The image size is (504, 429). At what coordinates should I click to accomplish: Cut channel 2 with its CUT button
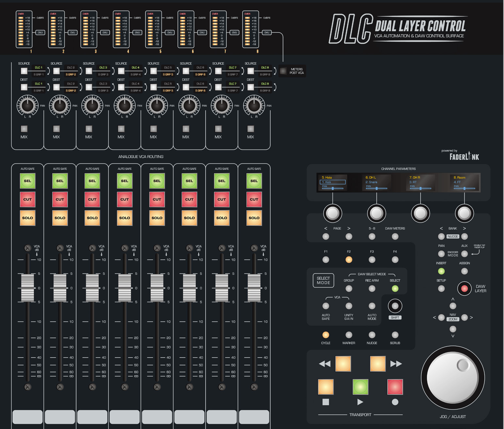pyautogui.click(x=60, y=199)
